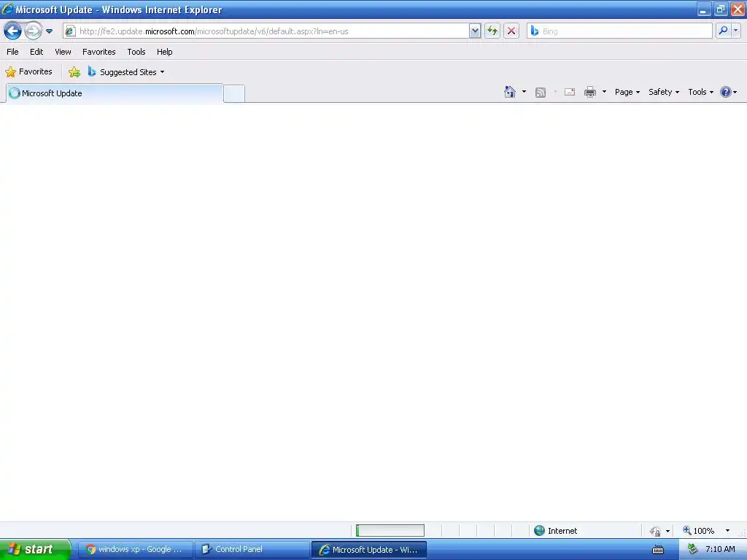Stop loading with the red X icon
The width and height of the screenshot is (747, 560).
point(511,31)
